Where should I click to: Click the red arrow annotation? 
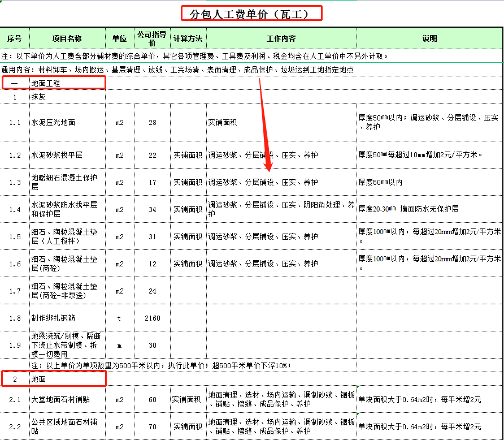point(264,124)
